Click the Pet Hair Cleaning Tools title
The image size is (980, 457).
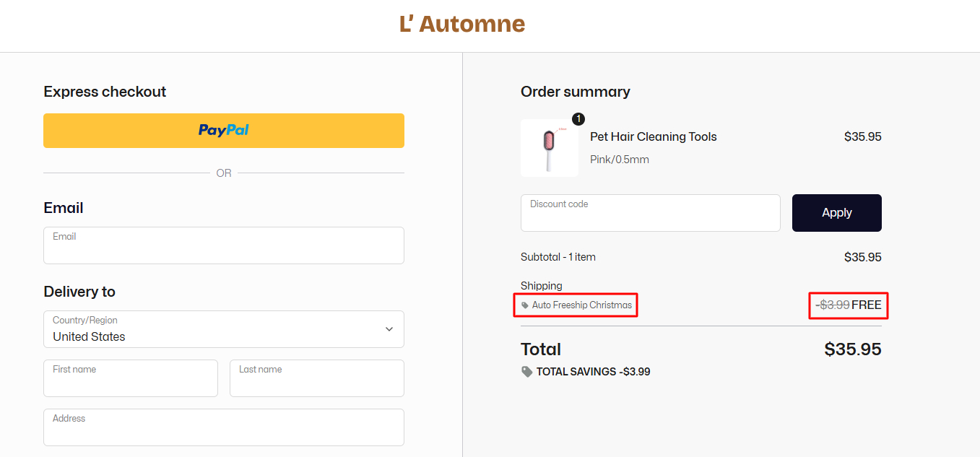coord(654,137)
